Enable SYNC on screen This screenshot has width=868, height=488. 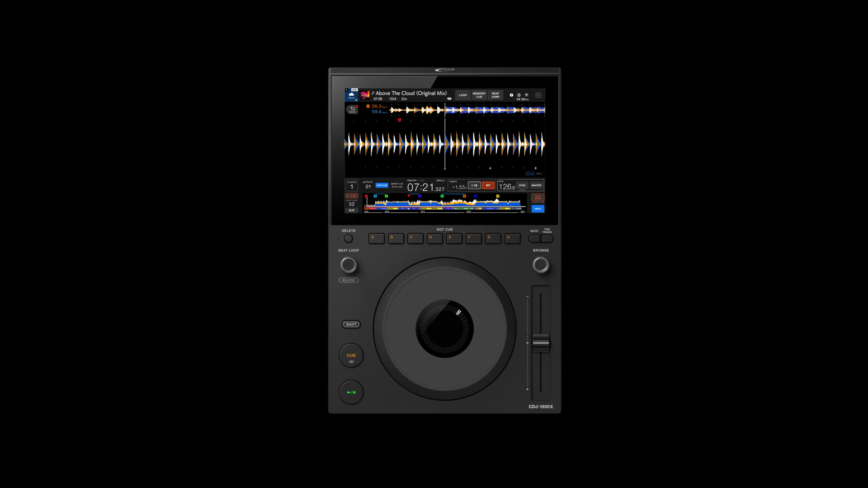[522, 185]
